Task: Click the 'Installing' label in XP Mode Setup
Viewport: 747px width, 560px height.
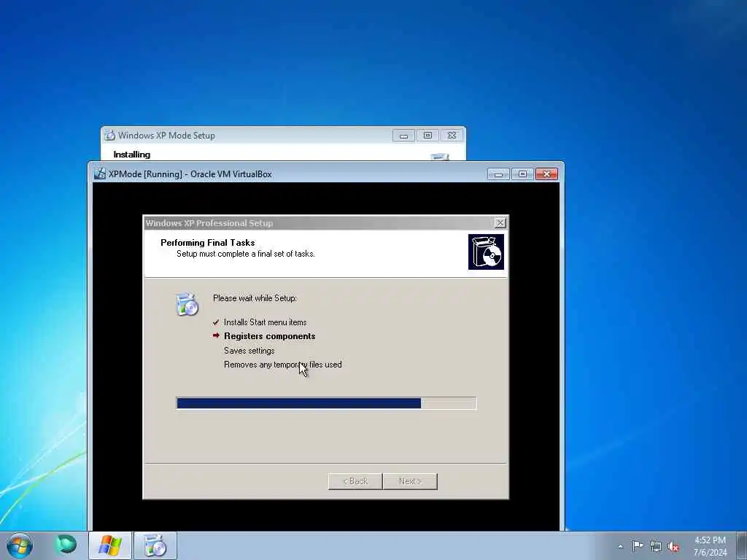Action: (x=132, y=155)
